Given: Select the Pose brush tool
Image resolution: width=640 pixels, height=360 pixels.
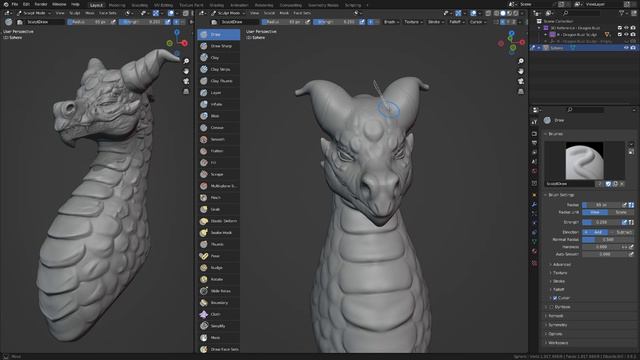Looking at the screenshot, I should (218, 256).
